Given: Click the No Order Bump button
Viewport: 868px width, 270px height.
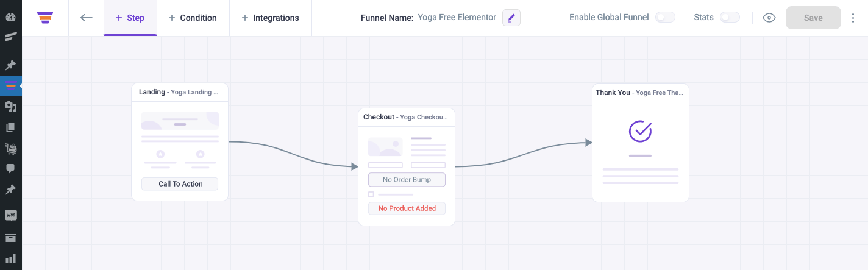Looking at the screenshot, I should coord(407,180).
